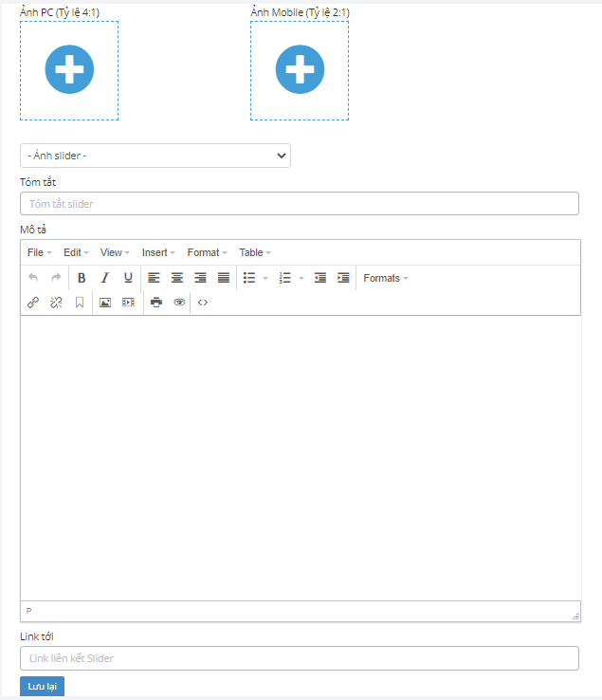Image resolution: width=602 pixels, height=700 pixels.
Task: Focus the Tóm tắt slider input
Action: click(300, 204)
